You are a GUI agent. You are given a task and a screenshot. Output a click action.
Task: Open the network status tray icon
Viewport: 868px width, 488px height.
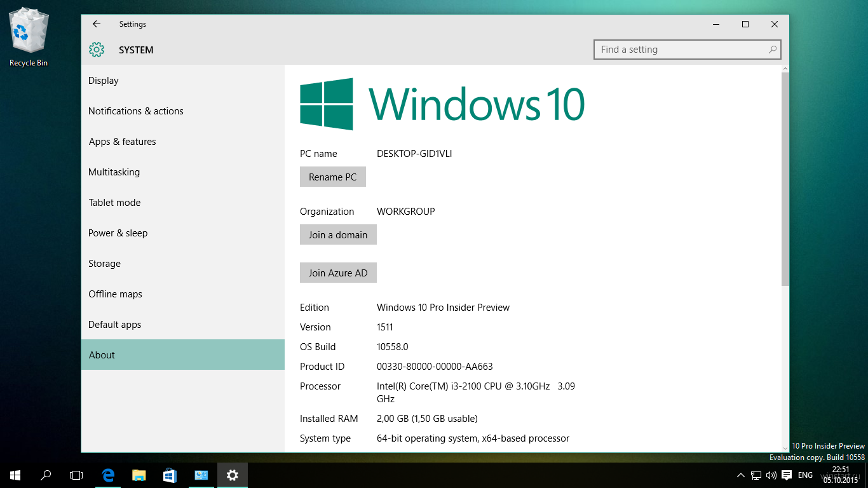pos(756,475)
